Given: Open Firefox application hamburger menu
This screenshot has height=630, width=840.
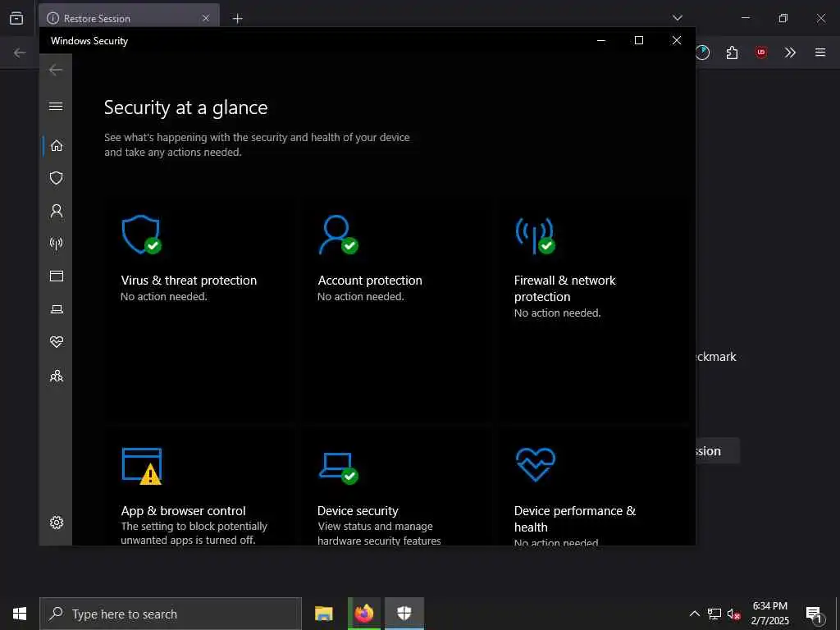Looking at the screenshot, I should click(x=820, y=52).
